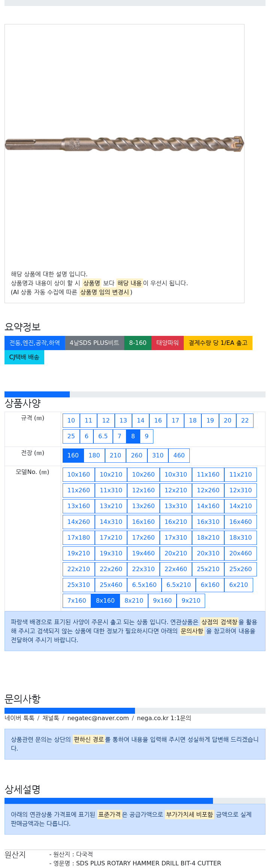Open model 9x210
Image resolution: width=270 pixels, height=868 pixels.
191,601
